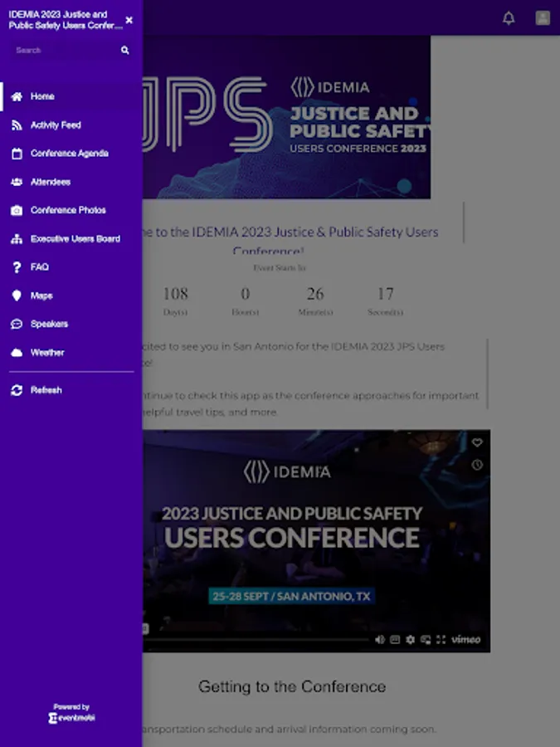Play the Users Conference video
The image size is (560, 747).
(x=317, y=541)
